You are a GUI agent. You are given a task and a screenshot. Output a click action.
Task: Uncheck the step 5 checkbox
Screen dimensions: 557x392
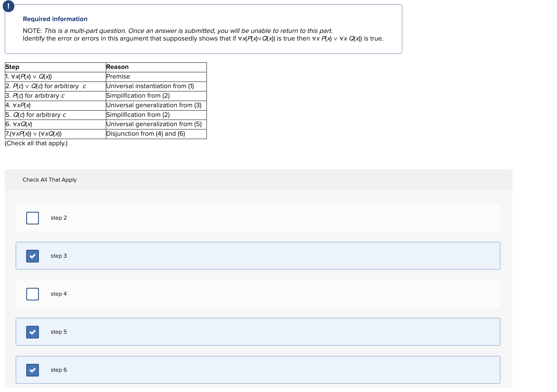click(x=32, y=332)
